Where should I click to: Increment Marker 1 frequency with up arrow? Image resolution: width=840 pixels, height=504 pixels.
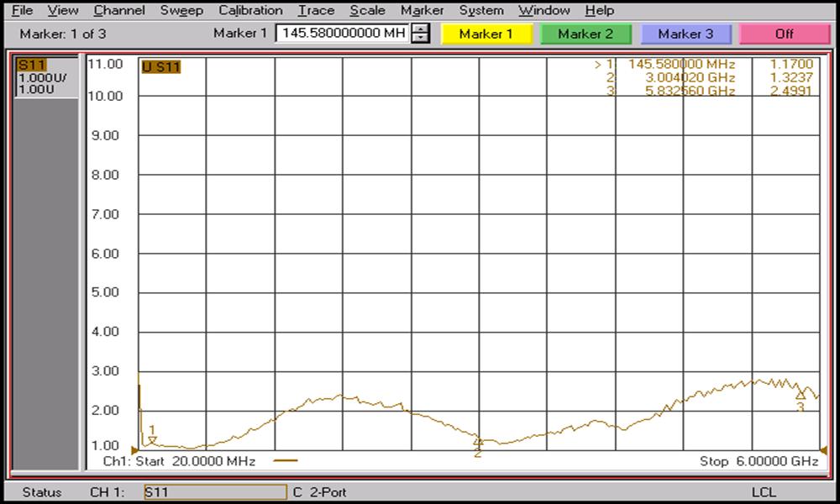click(x=422, y=29)
